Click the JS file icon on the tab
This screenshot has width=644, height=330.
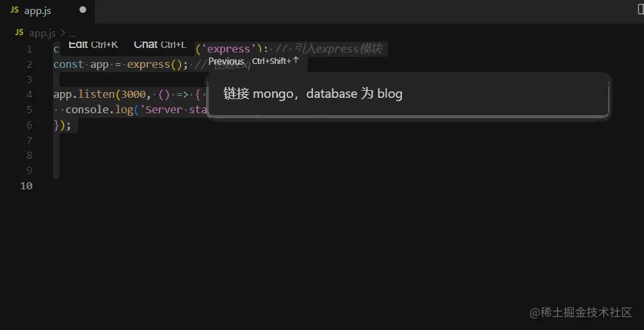(15, 10)
